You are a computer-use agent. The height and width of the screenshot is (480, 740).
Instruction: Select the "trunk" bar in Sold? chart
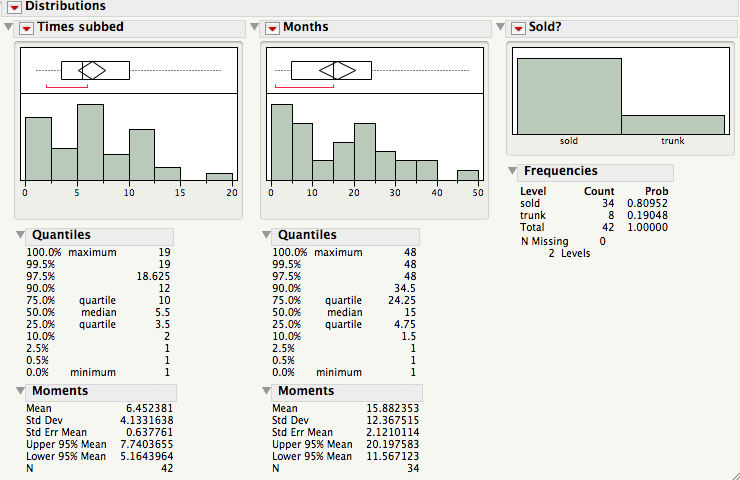(672, 124)
